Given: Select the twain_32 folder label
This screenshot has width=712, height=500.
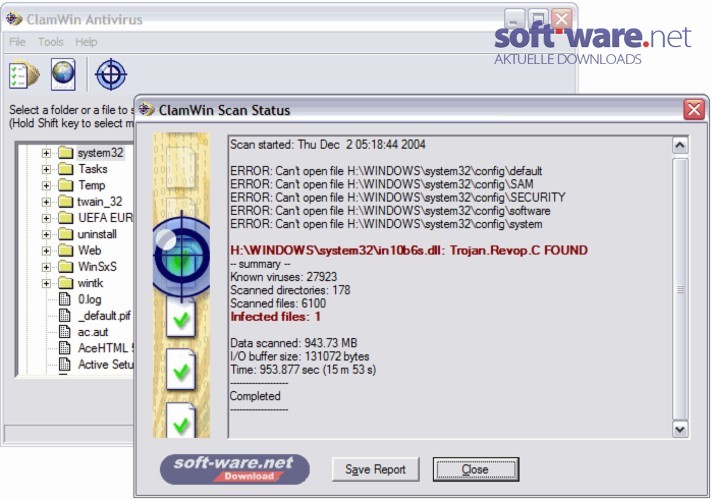Looking at the screenshot, I should click(99, 202).
